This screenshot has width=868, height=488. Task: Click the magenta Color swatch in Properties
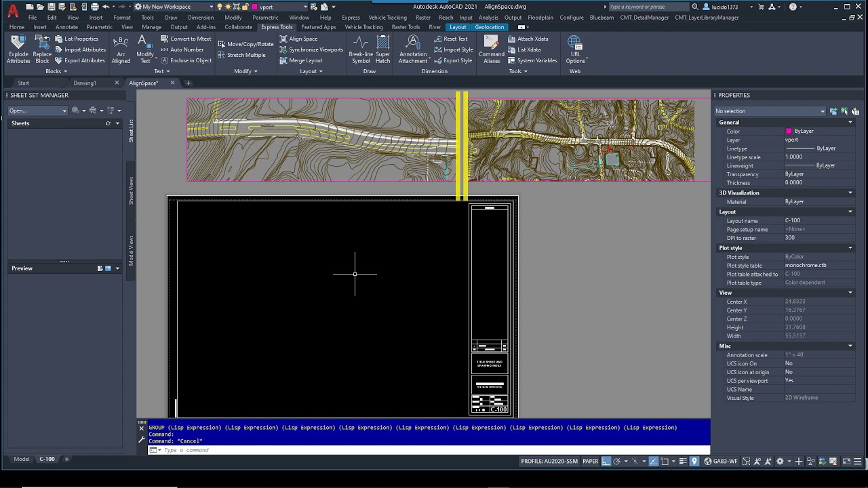pos(789,131)
